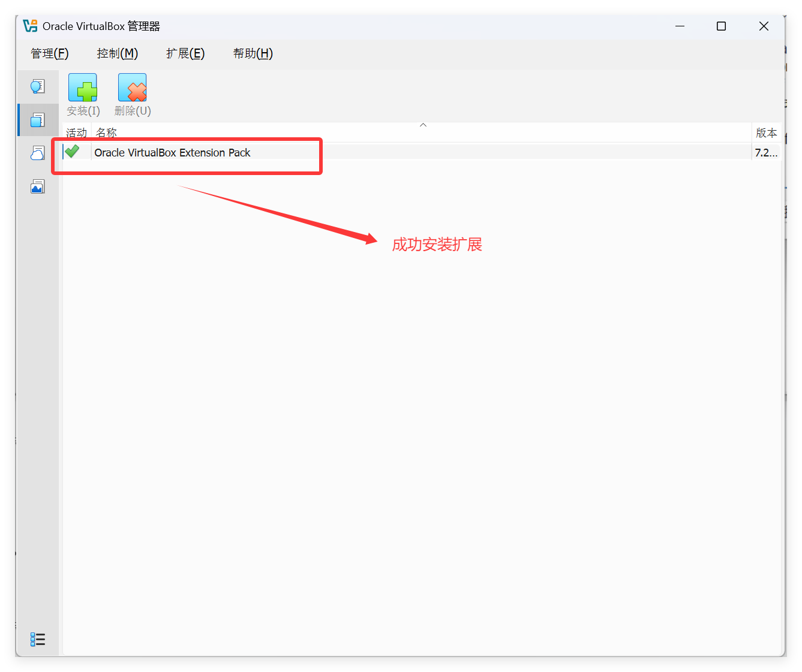This screenshot has height=672, width=802.
Task: Open the 扩展(E) menu
Action: tap(185, 54)
